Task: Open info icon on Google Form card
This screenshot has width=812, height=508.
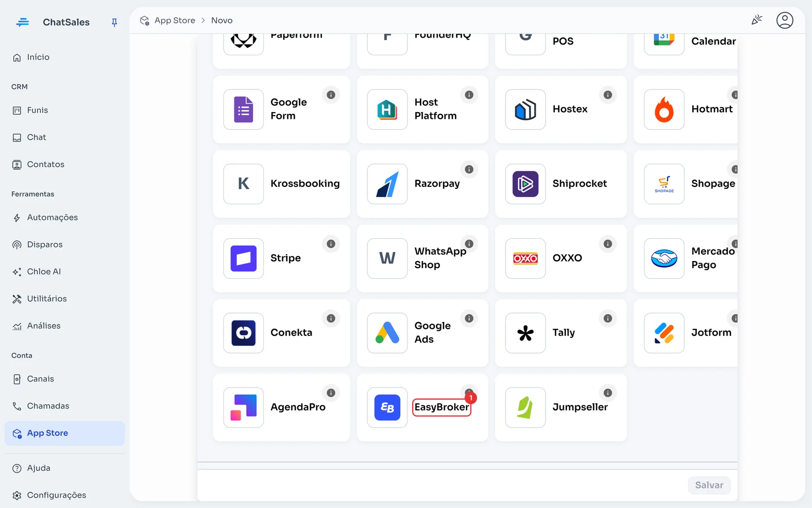Action: coord(331,95)
